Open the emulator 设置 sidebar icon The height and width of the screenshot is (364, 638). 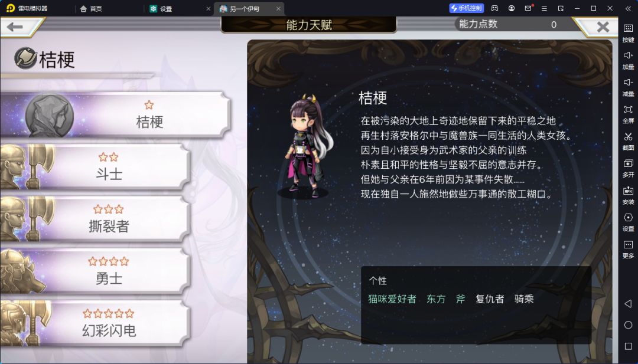(x=628, y=222)
